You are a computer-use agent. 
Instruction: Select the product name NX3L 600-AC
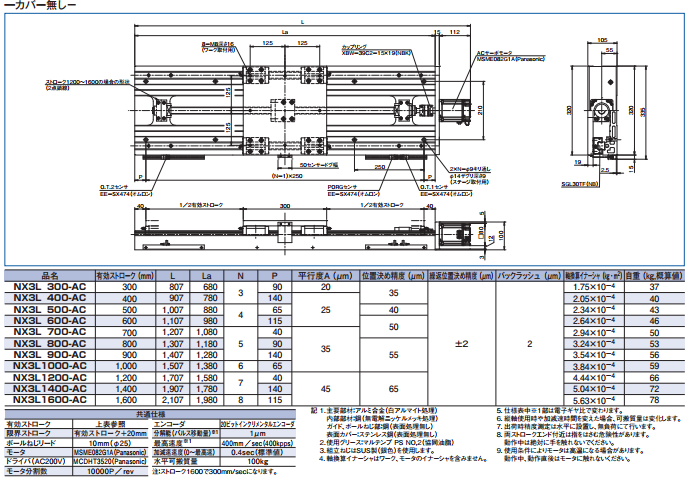[50, 321]
